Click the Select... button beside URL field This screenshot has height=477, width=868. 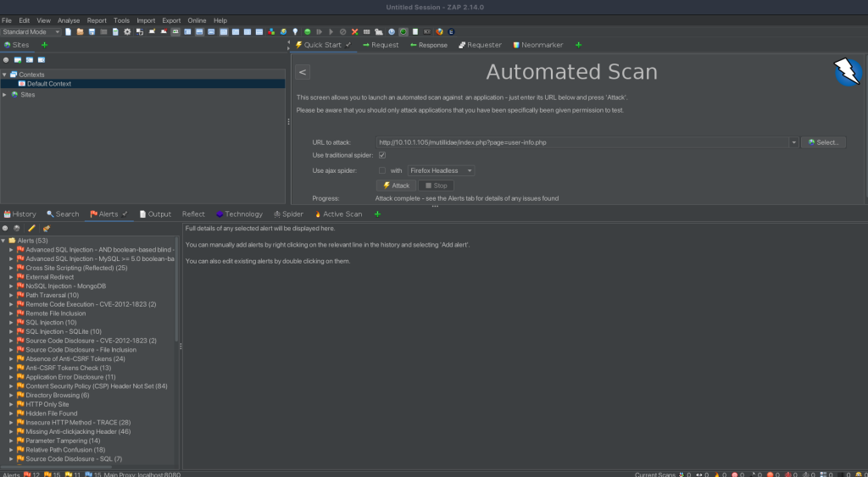click(x=823, y=142)
